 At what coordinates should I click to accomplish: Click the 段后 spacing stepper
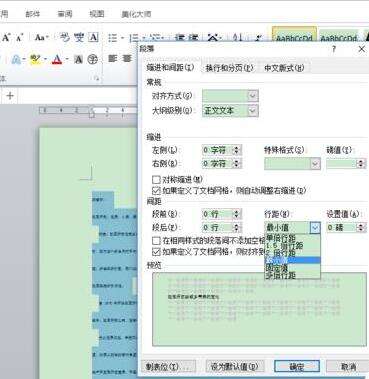pyautogui.click(x=237, y=228)
